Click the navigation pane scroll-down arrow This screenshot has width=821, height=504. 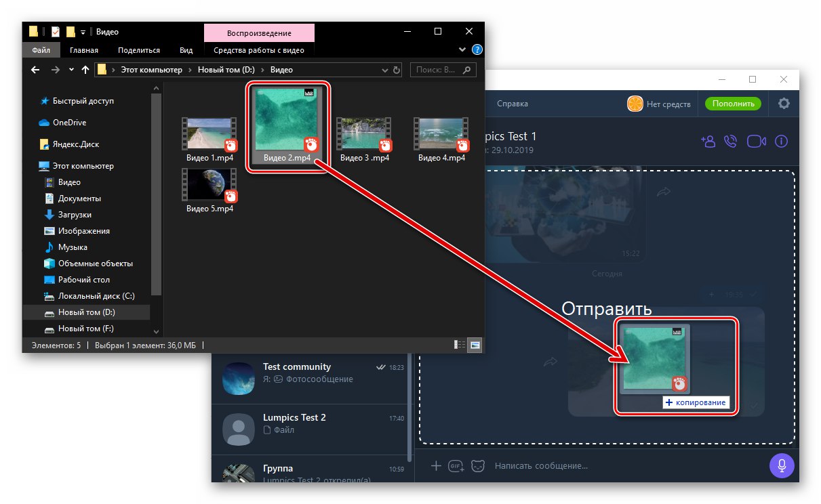click(x=157, y=331)
